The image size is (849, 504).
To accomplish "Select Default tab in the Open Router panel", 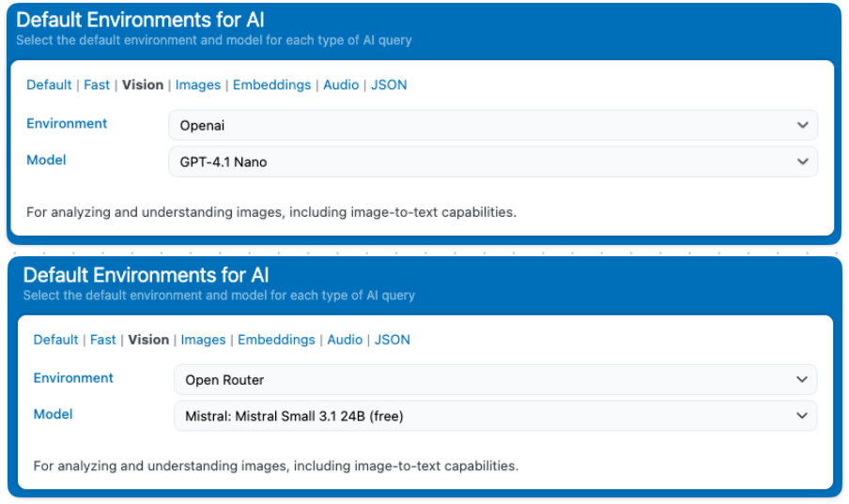I will click(55, 340).
